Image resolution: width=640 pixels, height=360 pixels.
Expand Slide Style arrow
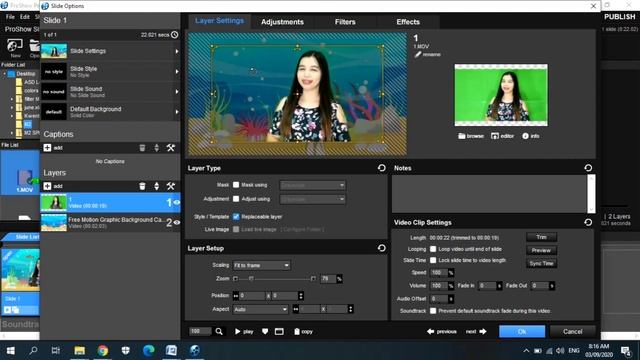[x=177, y=72]
